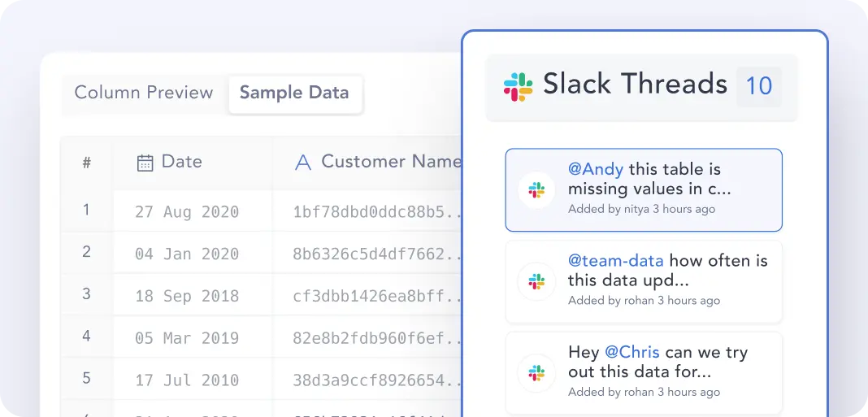This screenshot has height=417, width=868.
Task: Select the Sample Data tab
Action: coord(294,93)
